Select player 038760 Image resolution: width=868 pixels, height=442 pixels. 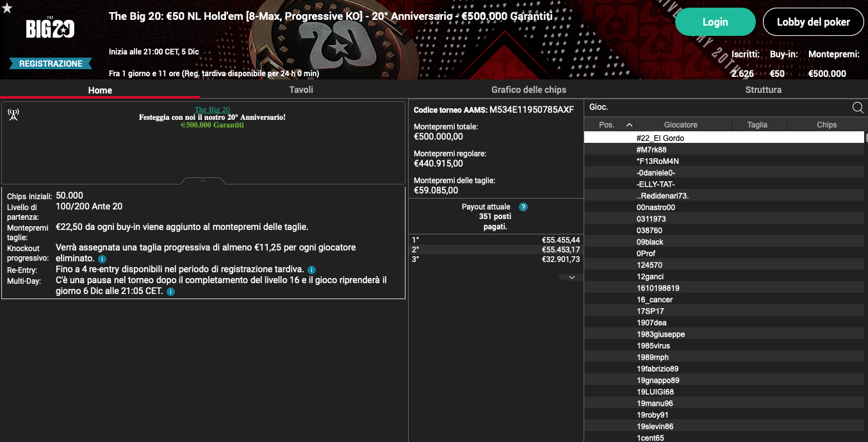pos(724,230)
